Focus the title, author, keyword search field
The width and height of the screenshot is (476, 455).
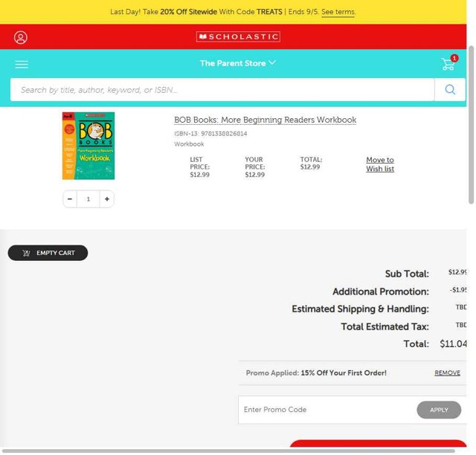[x=222, y=89]
